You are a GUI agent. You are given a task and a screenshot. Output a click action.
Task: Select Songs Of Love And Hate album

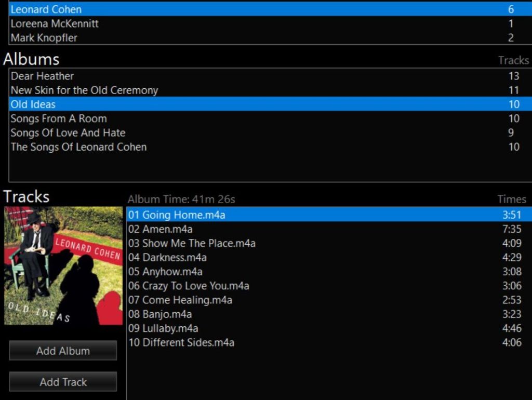pyautogui.click(x=68, y=133)
